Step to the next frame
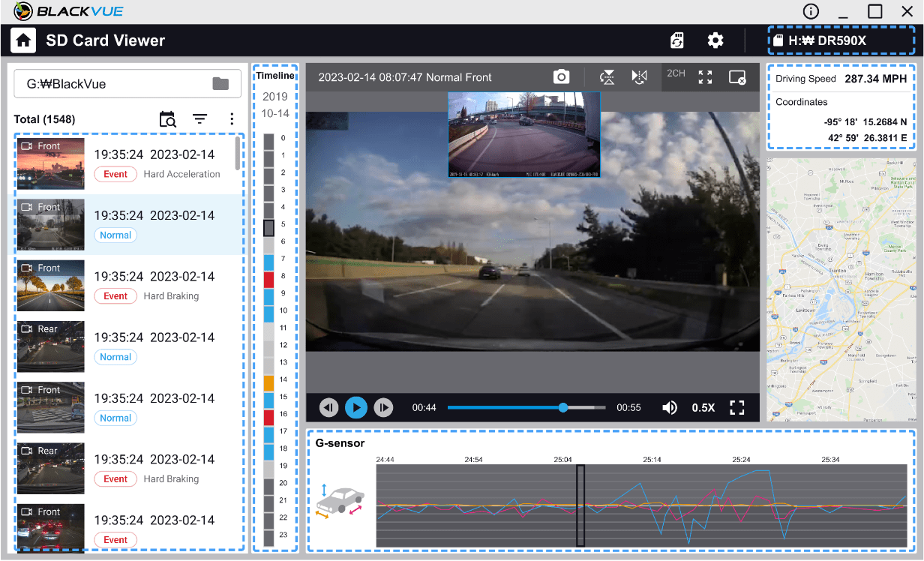 tap(382, 407)
